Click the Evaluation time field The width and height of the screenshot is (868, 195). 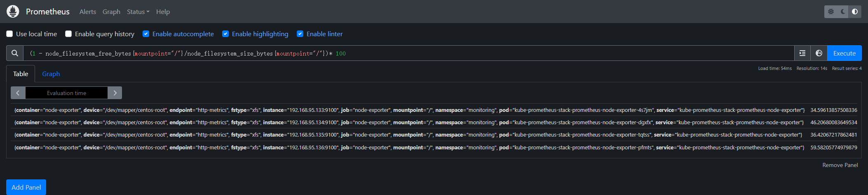point(66,93)
